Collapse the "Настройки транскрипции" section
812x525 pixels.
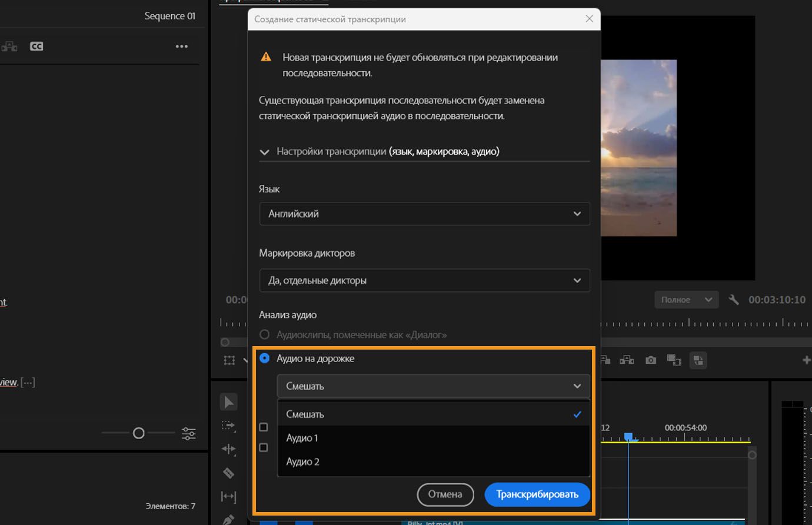(x=265, y=152)
